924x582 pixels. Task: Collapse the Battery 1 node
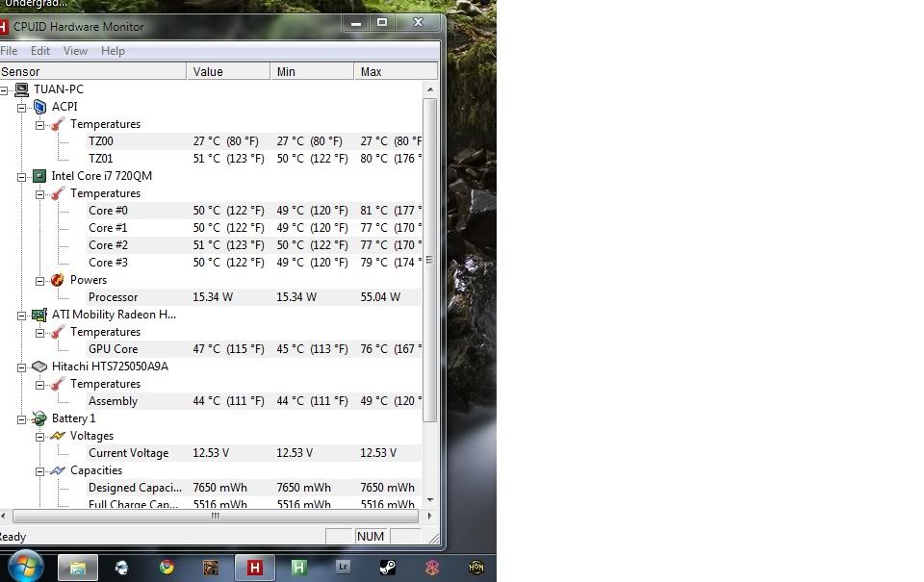(x=22, y=420)
